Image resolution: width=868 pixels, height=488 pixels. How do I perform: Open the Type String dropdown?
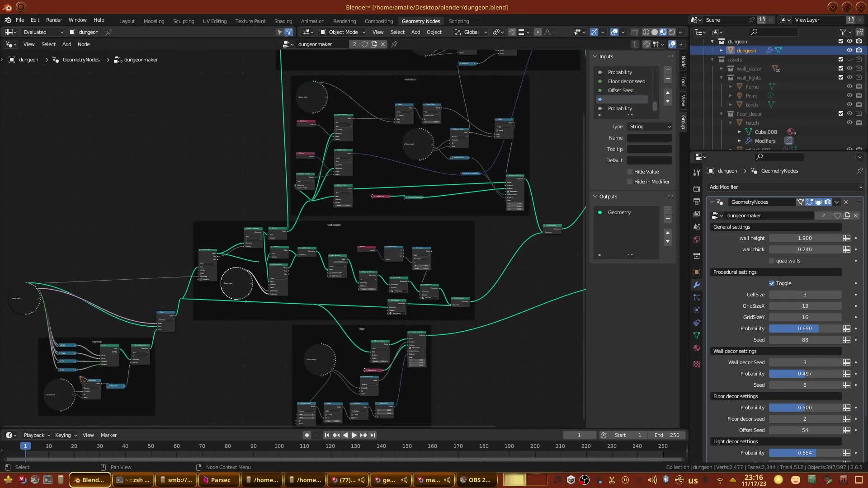pyautogui.click(x=649, y=127)
